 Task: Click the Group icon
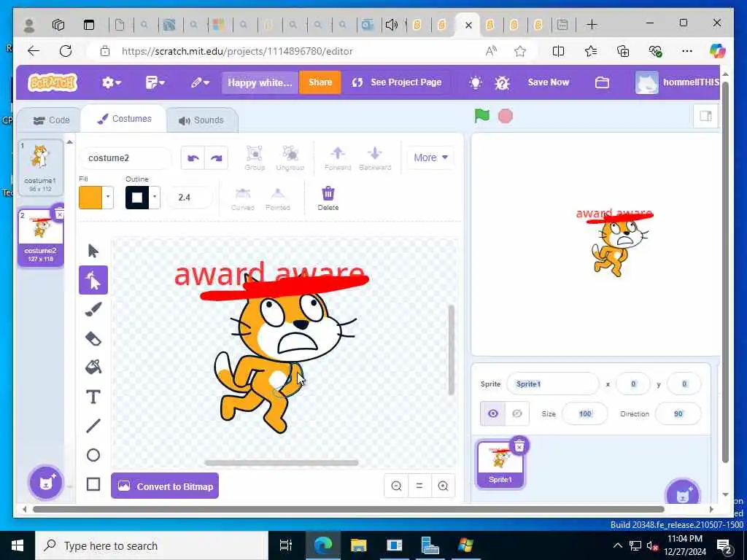(255, 158)
